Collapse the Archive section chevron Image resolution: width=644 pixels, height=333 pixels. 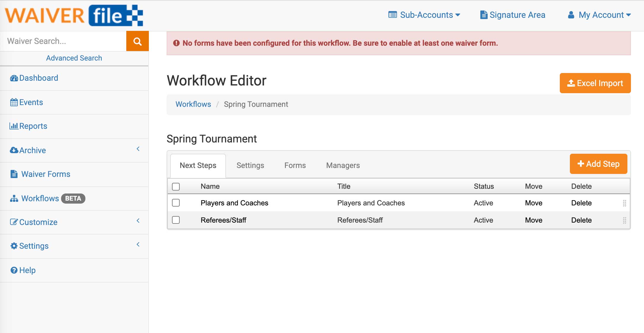click(x=138, y=149)
